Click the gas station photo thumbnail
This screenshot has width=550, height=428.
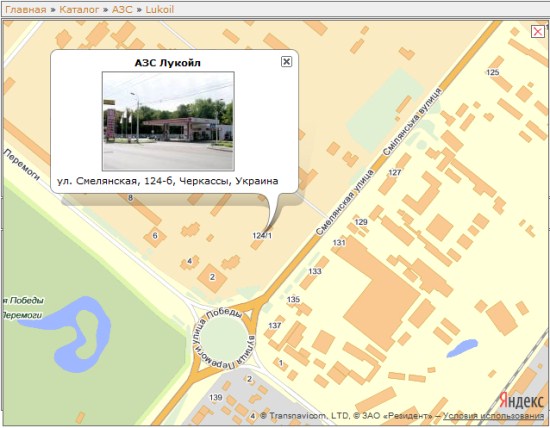click(x=168, y=121)
